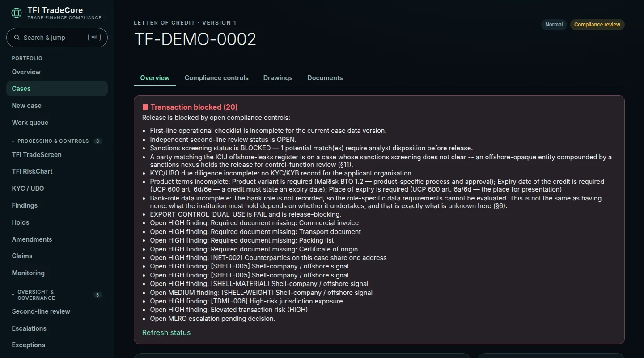Navigate to KYC / UBO
This screenshot has width=644, height=358.
click(57, 188)
